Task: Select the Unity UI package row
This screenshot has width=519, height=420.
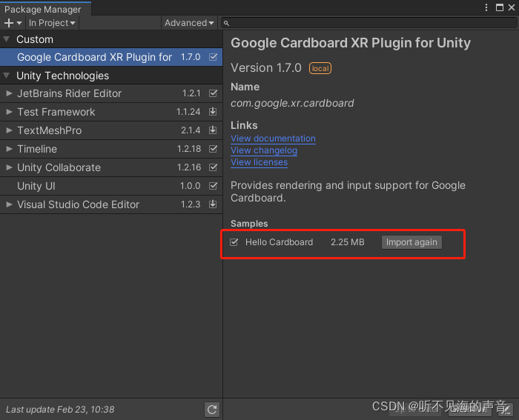Action: point(111,186)
